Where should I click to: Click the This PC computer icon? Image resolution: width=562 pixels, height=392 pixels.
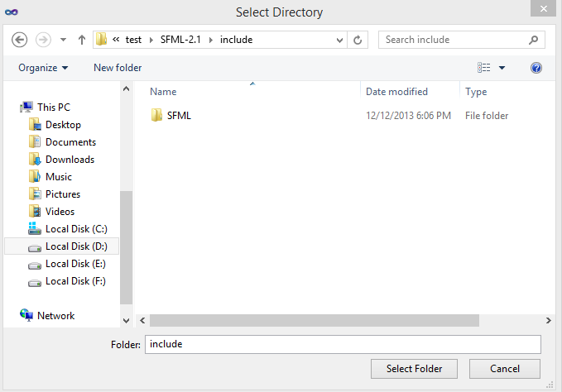[x=26, y=107]
